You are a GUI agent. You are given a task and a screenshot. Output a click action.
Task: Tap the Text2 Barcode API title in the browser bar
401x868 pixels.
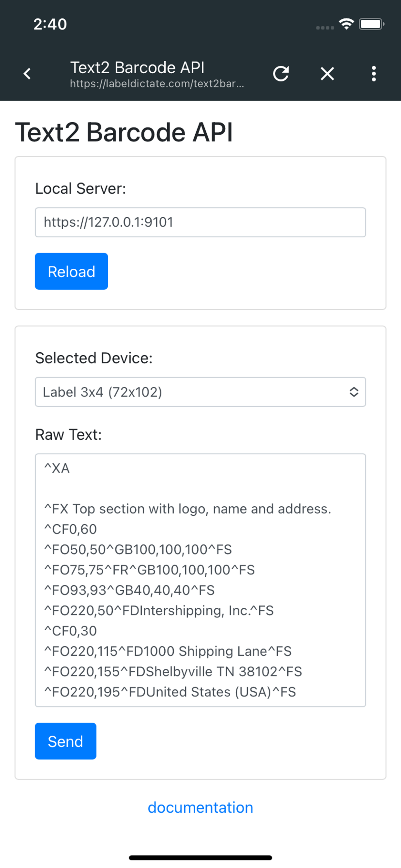(137, 68)
